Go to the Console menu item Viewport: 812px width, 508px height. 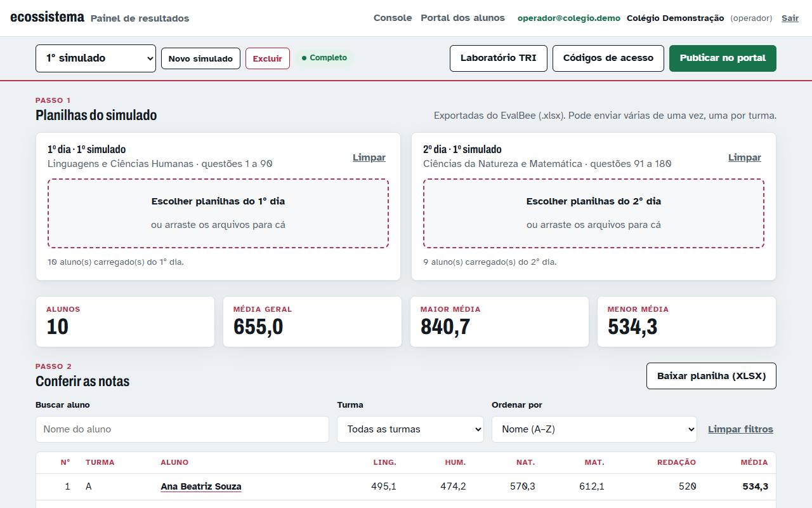click(393, 18)
